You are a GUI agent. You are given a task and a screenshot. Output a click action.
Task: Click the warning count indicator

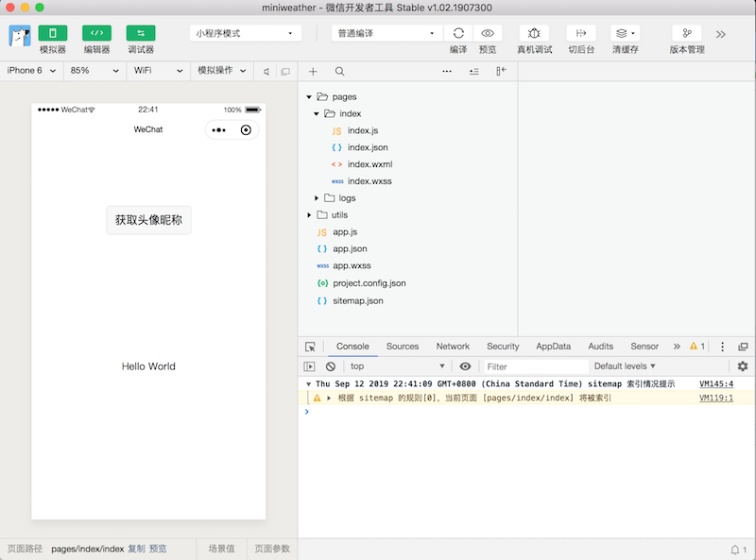(697, 346)
